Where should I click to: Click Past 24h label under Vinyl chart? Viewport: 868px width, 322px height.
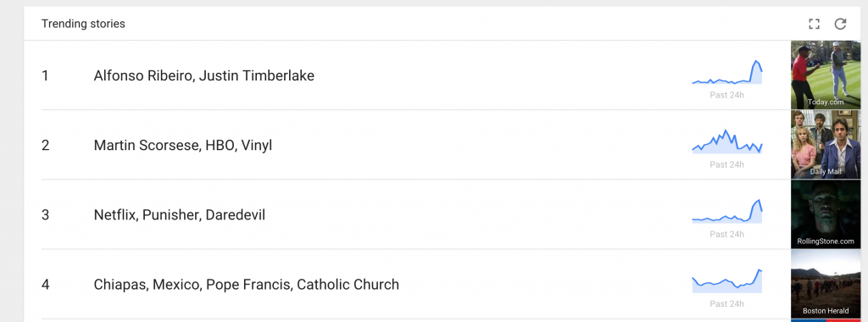pos(726,164)
